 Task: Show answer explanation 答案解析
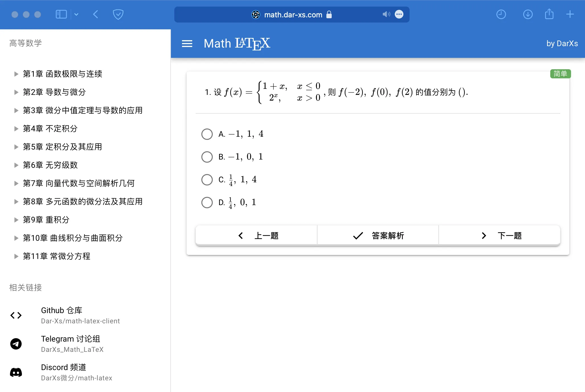[x=378, y=236]
